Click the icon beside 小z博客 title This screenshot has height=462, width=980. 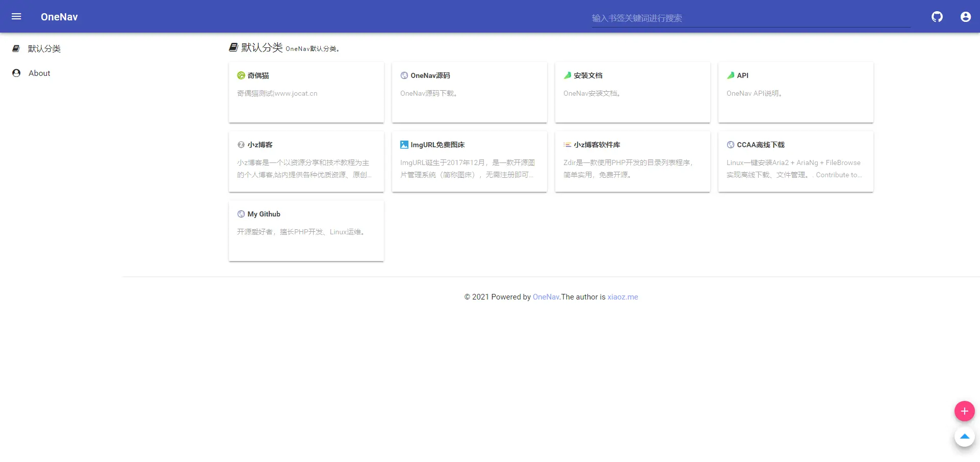241,145
